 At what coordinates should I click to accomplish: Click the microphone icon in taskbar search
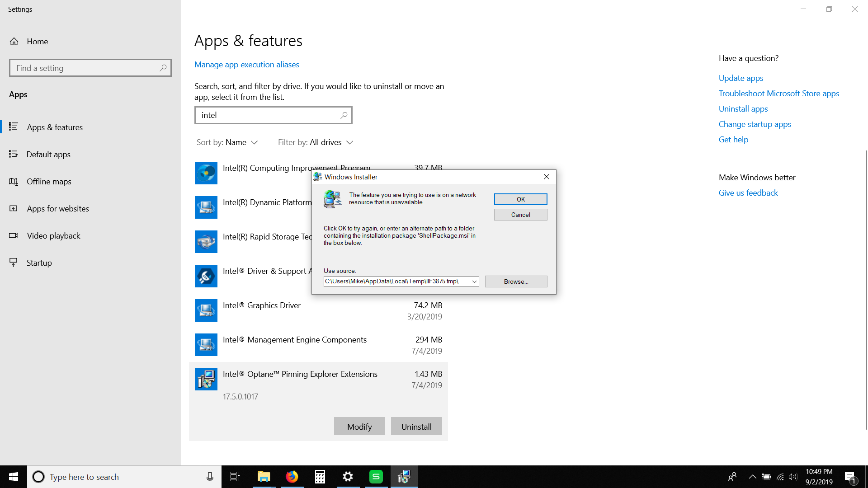coord(210,477)
